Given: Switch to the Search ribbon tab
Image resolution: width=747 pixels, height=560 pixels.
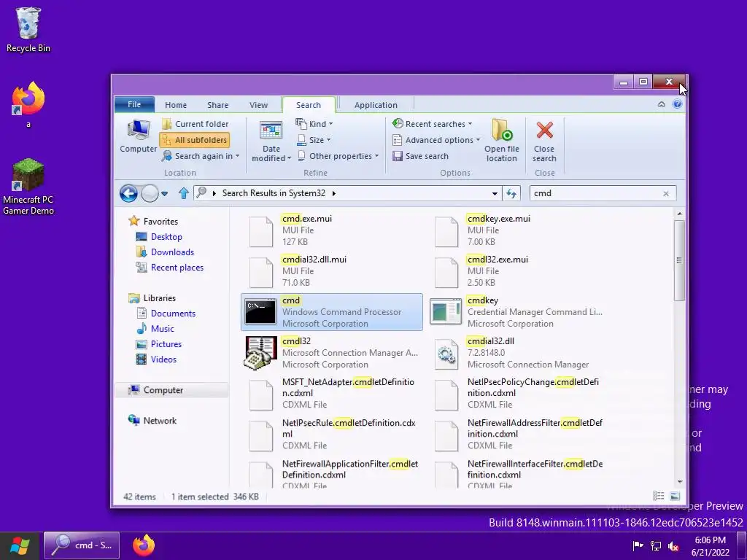Looking at the screenshot, I should point(309,105).
